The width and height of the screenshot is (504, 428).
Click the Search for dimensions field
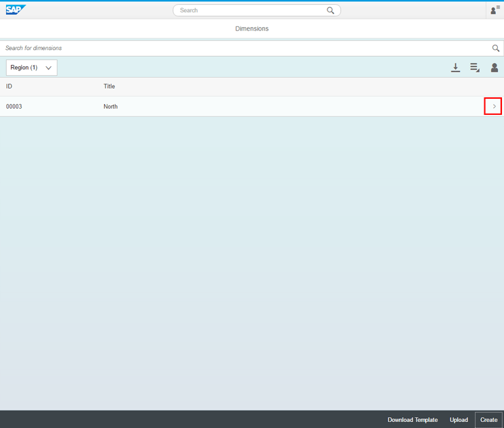tap(244, 49)
